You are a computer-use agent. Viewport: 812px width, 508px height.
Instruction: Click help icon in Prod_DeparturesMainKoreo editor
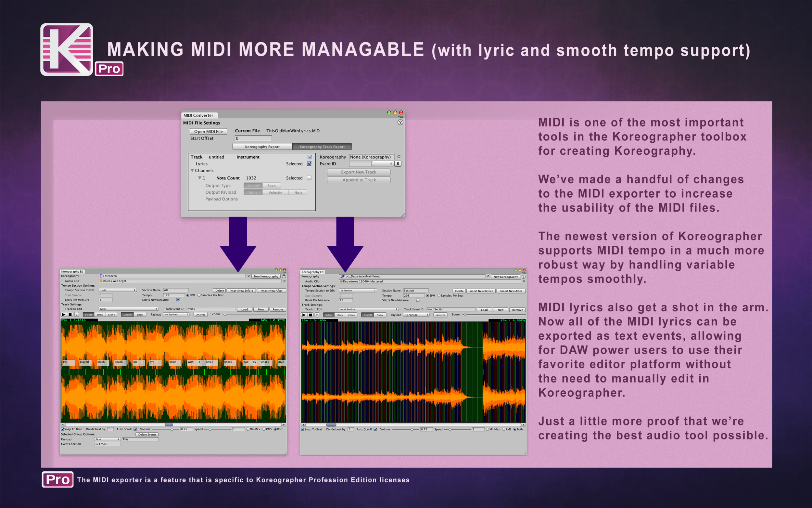tap(524, 277)
